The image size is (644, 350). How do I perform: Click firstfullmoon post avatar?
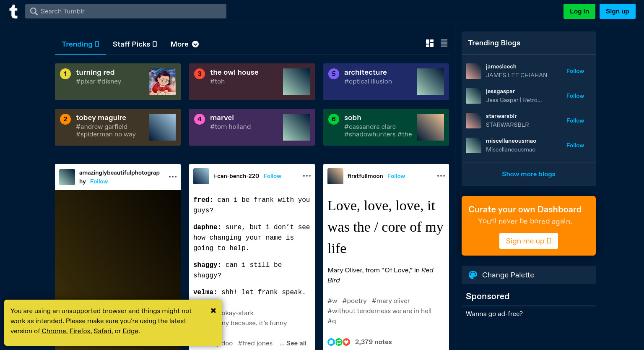coord(335,176)
